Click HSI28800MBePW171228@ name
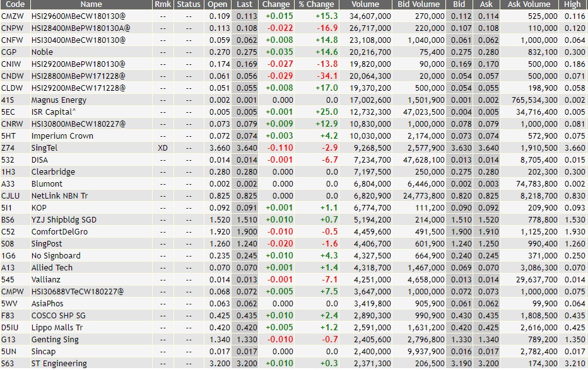This screenshot has width=588, height=370. coord(78,76)
